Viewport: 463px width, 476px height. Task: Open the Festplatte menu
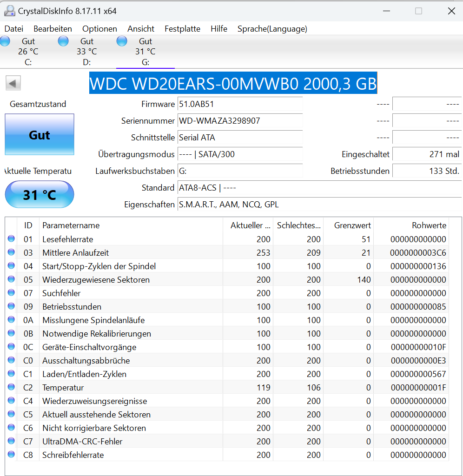click(183, 29)
